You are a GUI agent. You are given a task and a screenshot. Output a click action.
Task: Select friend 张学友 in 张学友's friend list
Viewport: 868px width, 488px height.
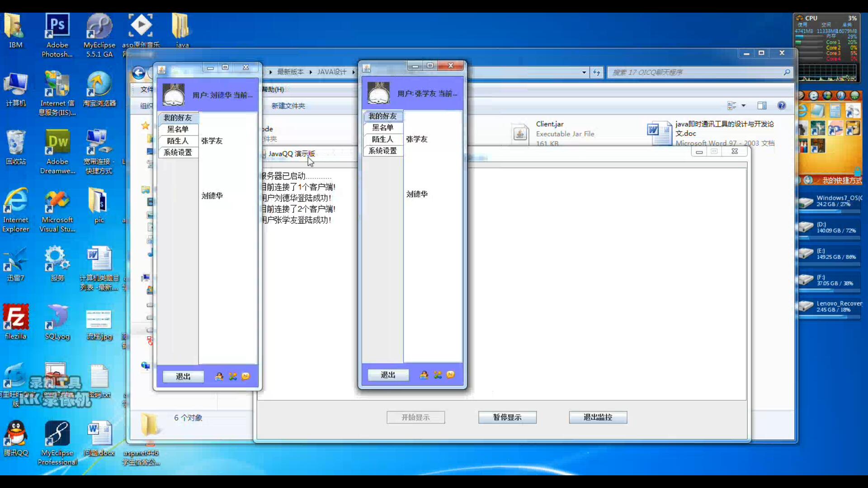tap(417, 139)
